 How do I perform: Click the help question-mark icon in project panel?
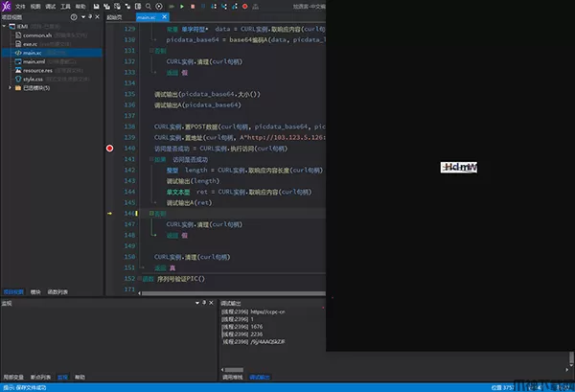73,18
